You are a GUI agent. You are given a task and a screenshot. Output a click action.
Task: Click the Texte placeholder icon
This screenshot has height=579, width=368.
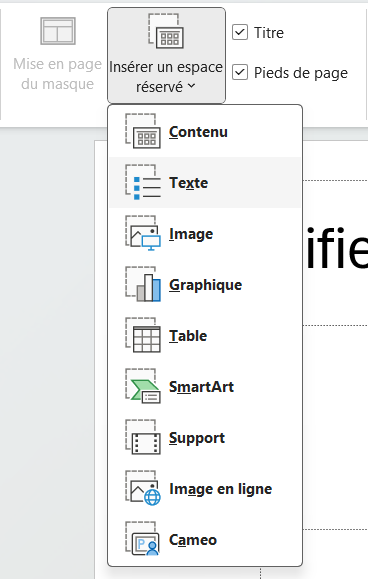click(143, 182)
